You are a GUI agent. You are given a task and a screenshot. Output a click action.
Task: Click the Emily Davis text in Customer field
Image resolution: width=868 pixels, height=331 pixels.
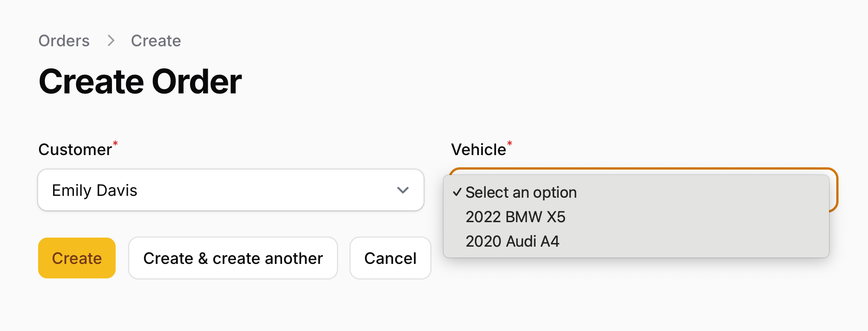tap(94, 190)
